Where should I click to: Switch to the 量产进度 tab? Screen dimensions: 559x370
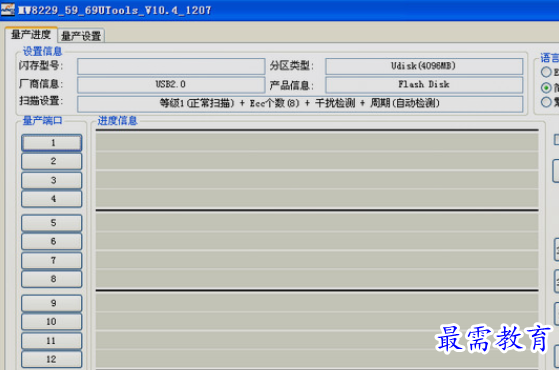click(x=31, y=35)
